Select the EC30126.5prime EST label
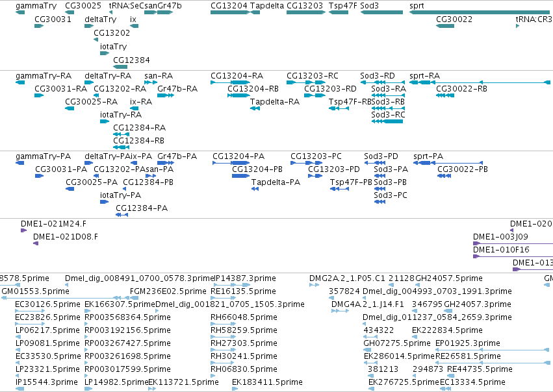 click(47, 304)
